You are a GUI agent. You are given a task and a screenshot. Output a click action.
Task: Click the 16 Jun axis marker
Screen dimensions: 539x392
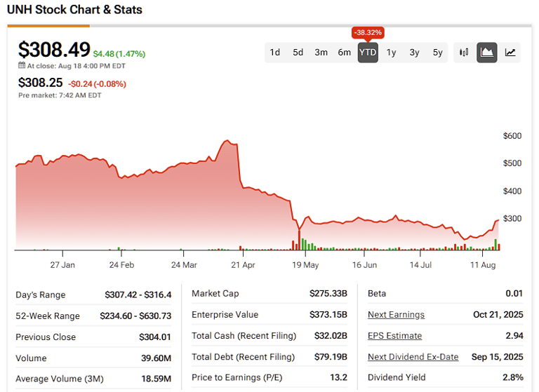pyautogui.click(x=364, y=265)
